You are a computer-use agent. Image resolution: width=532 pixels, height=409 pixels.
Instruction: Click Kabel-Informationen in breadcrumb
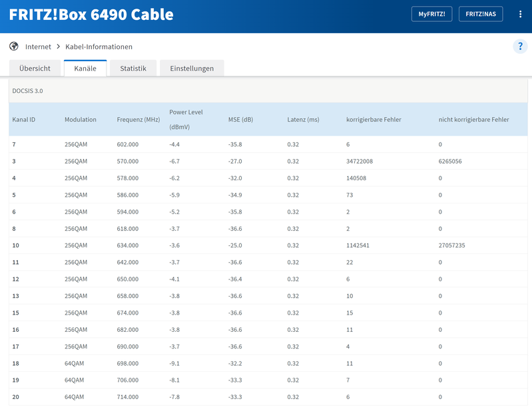pos(99,47)
